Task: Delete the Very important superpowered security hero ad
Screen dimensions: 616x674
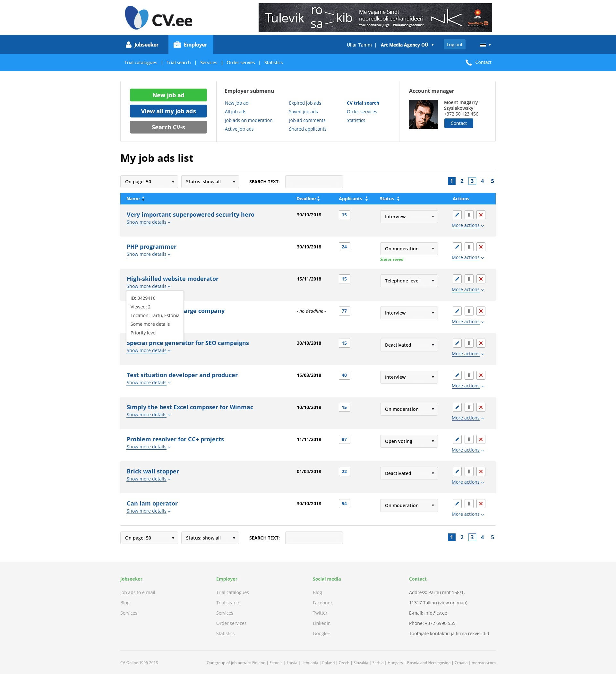Action: tap(481, 215)
